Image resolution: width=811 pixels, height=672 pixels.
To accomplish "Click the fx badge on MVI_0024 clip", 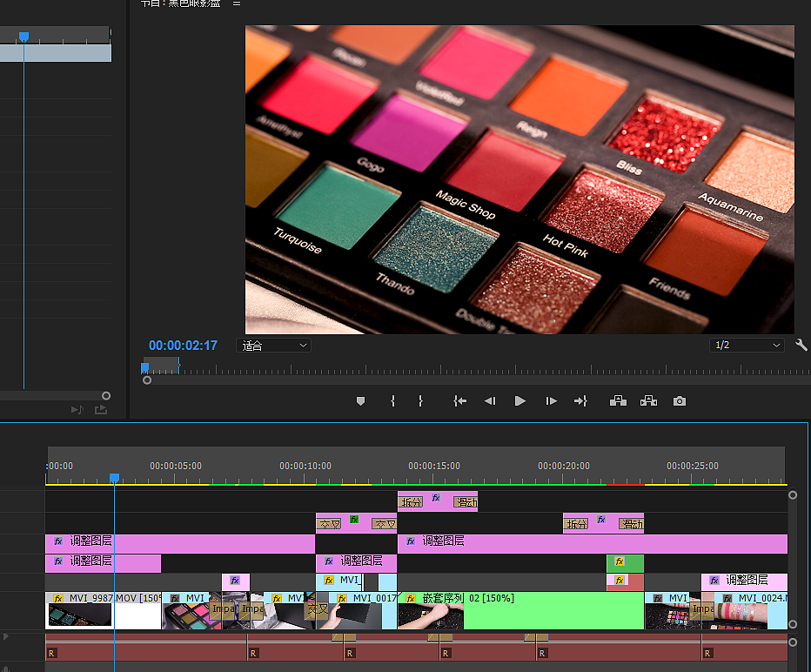I will [x=727, y=599].
